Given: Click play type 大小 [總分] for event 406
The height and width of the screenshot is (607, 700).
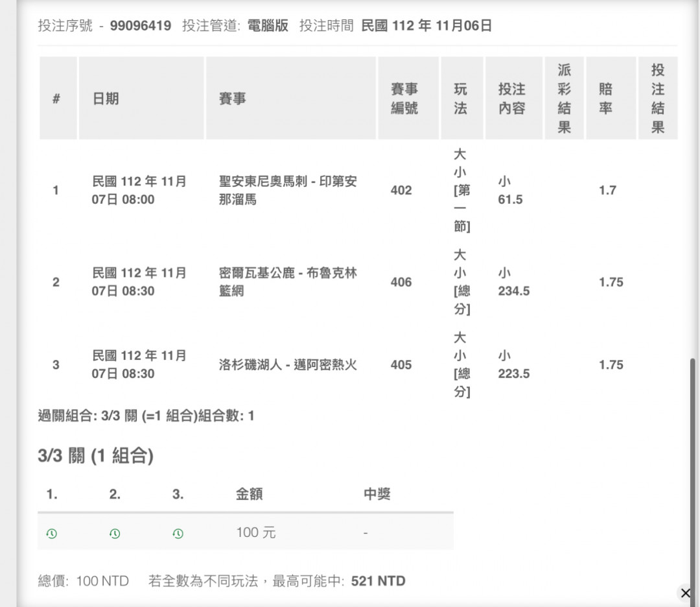Looking at the screenshot, I should pyautogui.click(x=461, y=282).
